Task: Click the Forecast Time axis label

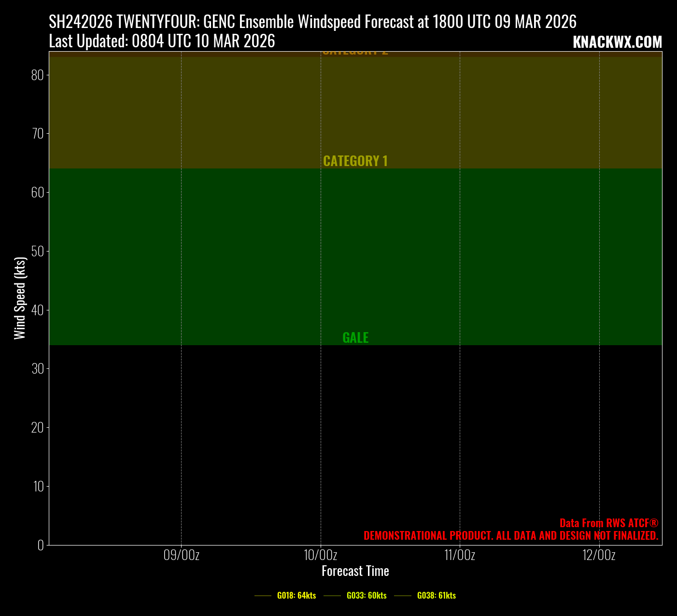Action: (x=355, y=571)
